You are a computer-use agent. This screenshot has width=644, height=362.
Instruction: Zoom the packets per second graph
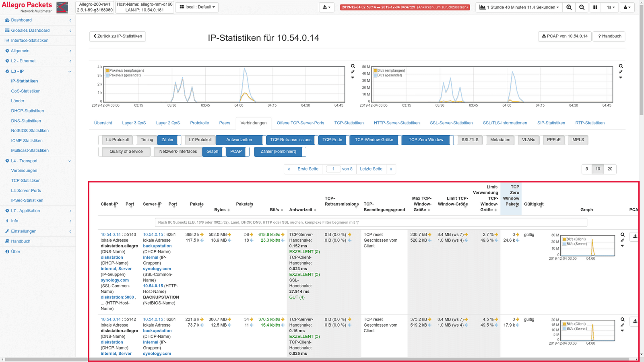click(353, 66)
